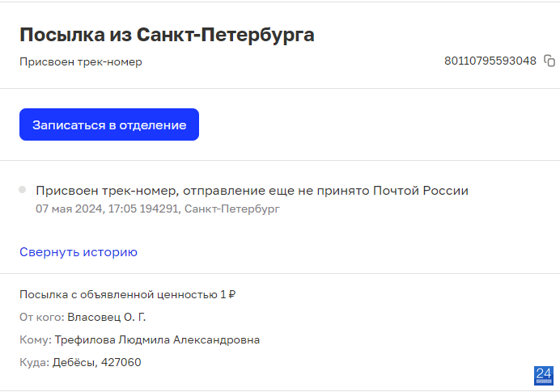Click the Присвоен трек-номер status subtitle

tap(81, 61)
